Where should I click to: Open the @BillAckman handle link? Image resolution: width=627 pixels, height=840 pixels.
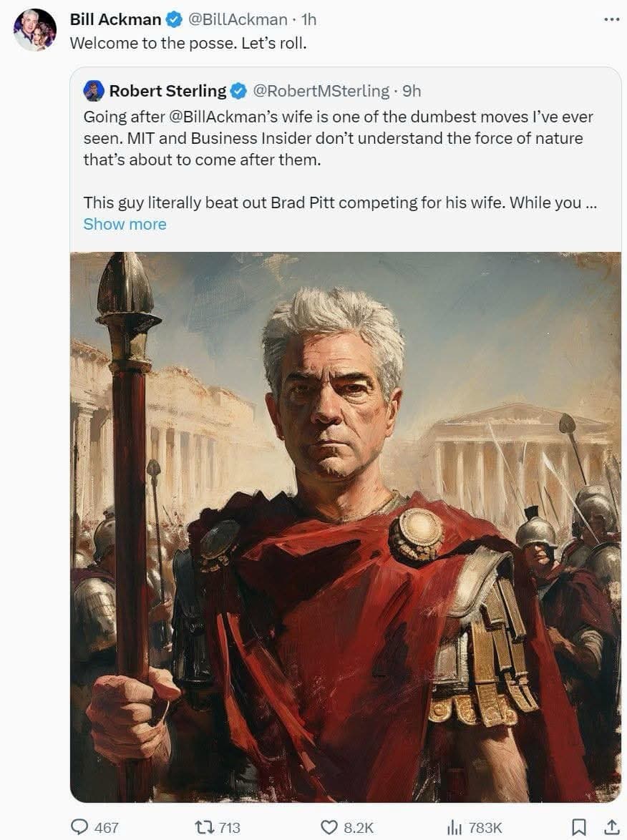point(238,20)
